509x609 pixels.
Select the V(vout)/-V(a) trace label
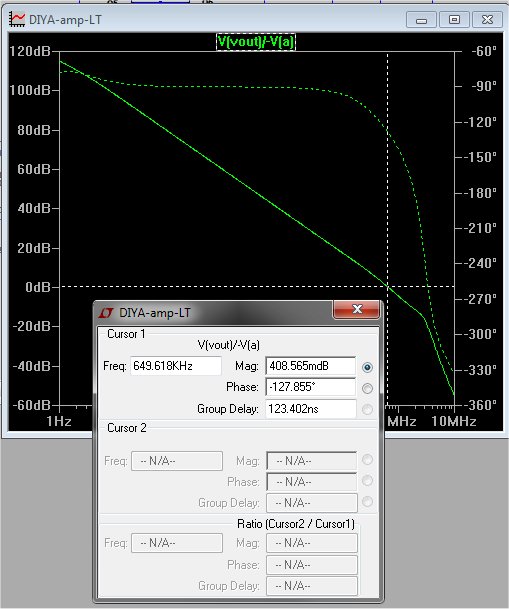pos(256,42)
